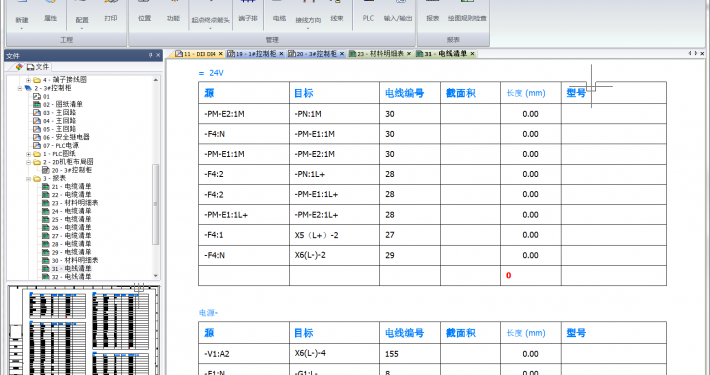The image size is (710, 375).
Task: Open the 起点终点箭头 dropdown arrow
Action: pyautogui.click(x=211, y=29)
